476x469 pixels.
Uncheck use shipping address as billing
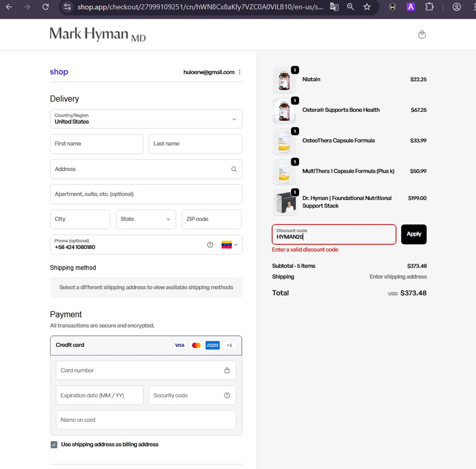point(54,445)
